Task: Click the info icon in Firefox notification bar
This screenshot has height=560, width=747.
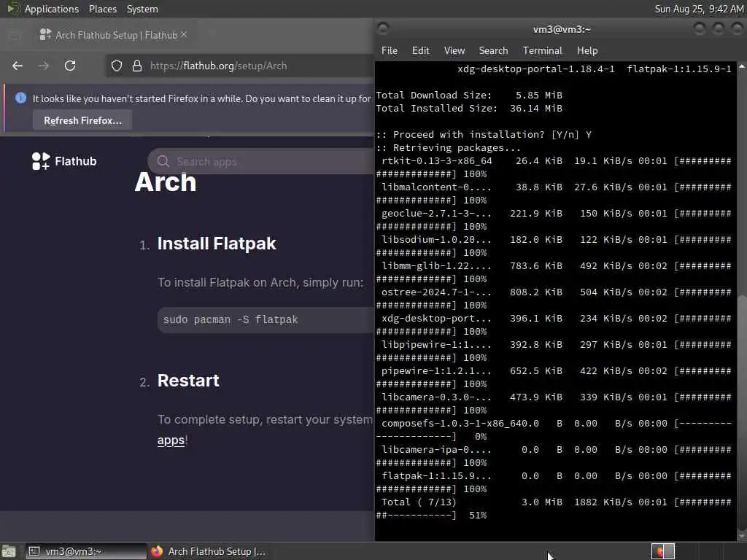Action: point(20,98)
